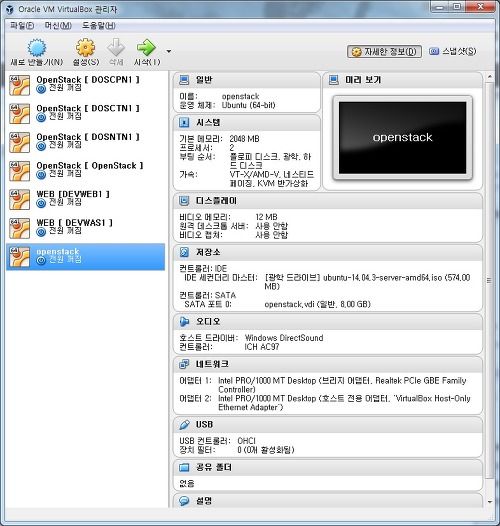This screenshot has width=500, height=526.
Task: Open Display (디스플레이) section header link
Action: coord(216,201)
